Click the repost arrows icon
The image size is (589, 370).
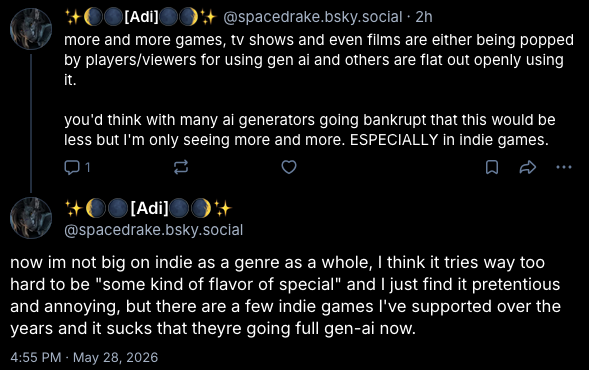click(x=181, y=167)
